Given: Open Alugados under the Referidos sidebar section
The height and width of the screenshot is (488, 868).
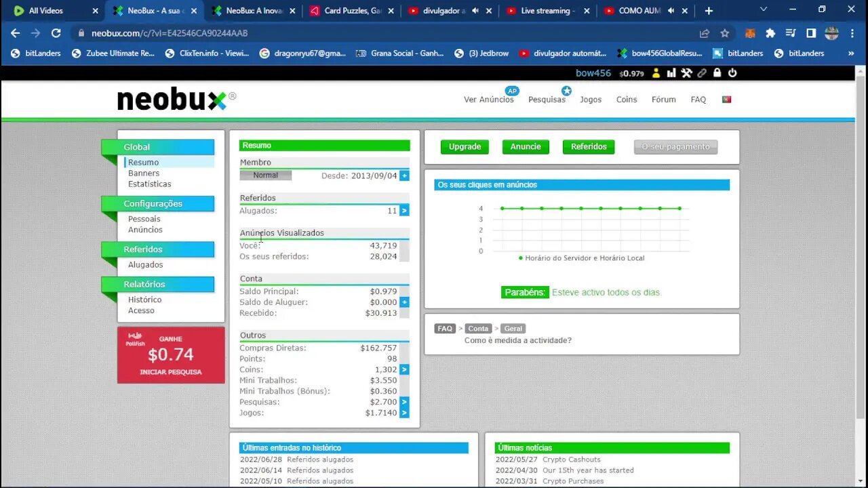Looking at the screenshot, I should point(146,265).
